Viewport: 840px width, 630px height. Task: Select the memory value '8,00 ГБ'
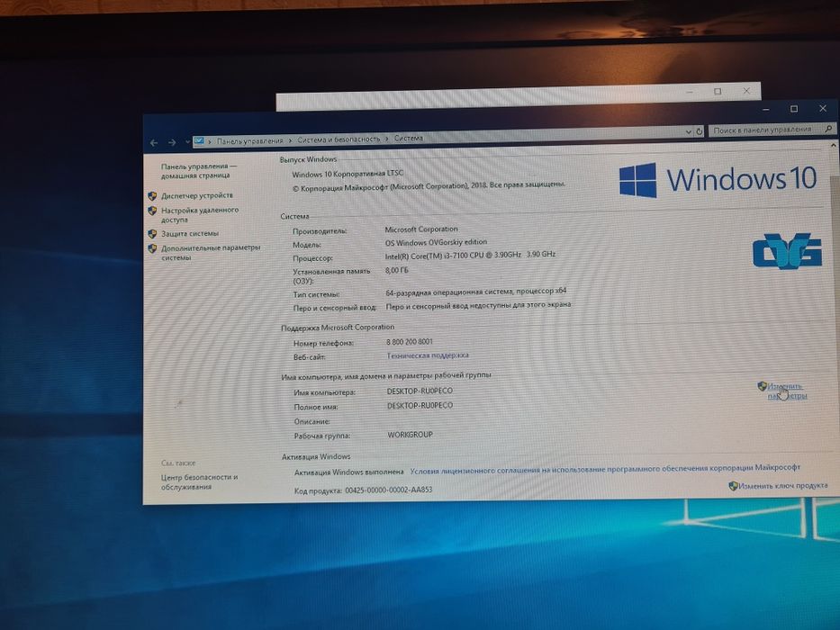[x=396, y=270]
